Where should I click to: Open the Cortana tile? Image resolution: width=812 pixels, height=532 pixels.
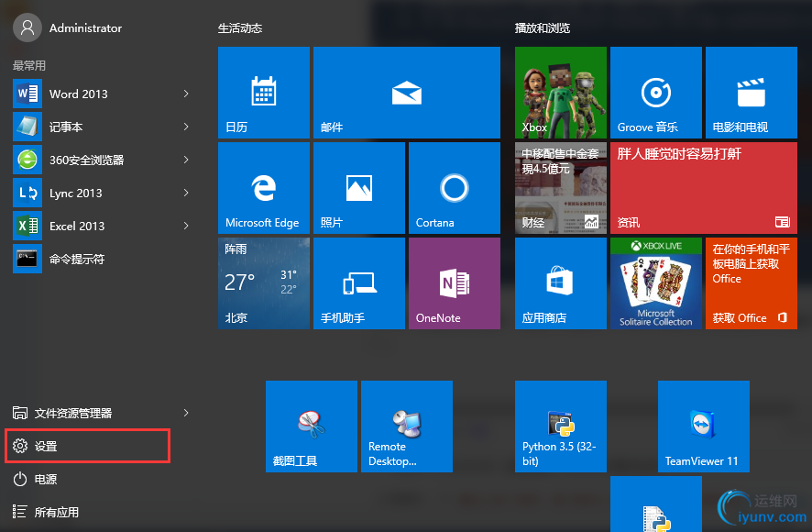(455, 188)
